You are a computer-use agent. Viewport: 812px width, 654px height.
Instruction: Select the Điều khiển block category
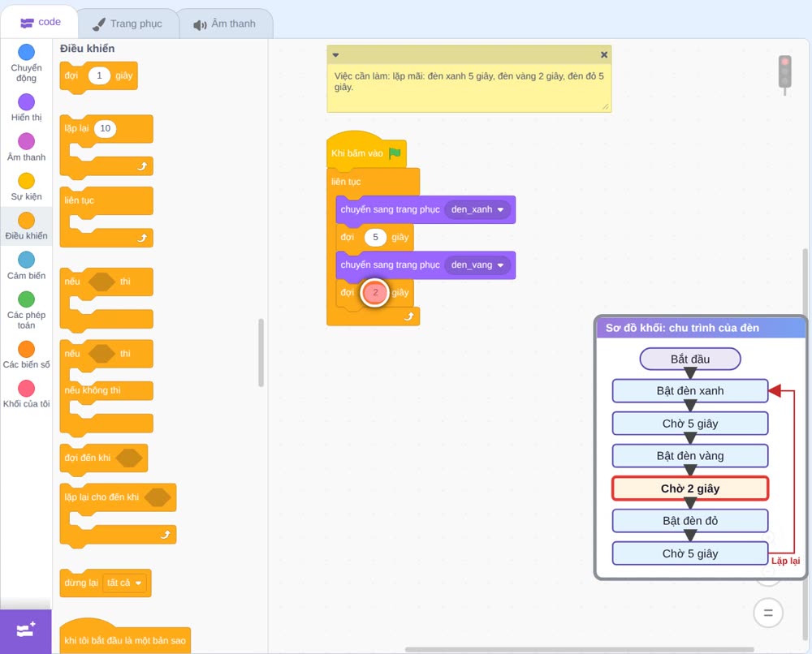click(x=26, y=226)
